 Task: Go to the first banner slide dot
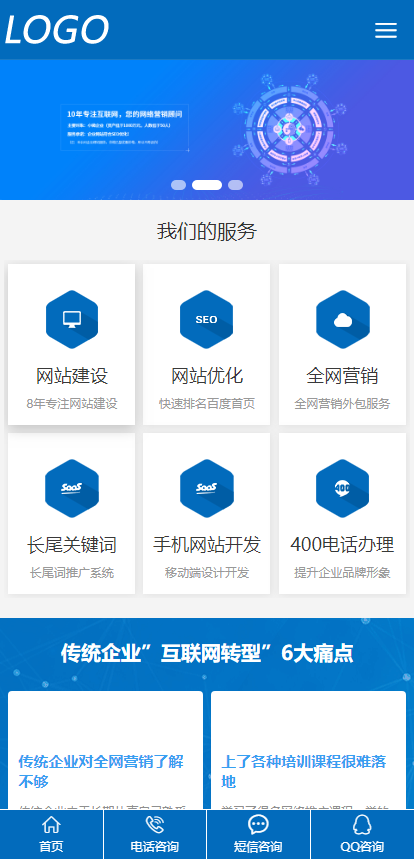pyautogui.click(x=179, y=185)
